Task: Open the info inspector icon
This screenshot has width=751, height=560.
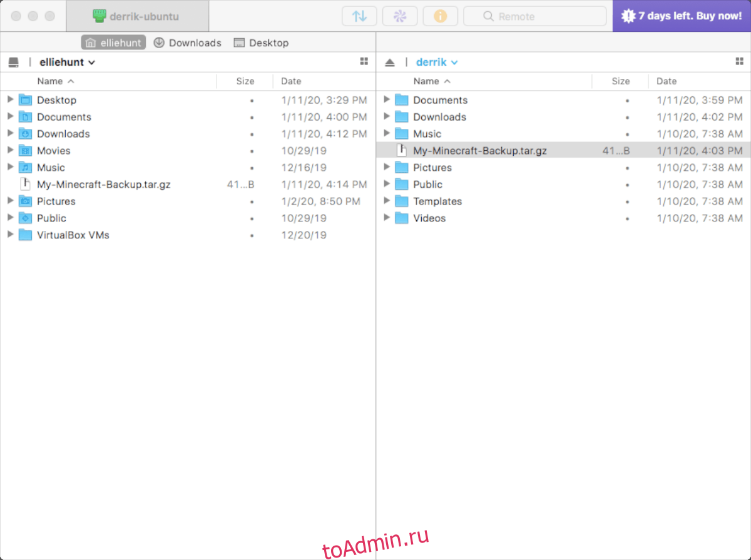Action: pyautogui.click(x=440, y=16)
